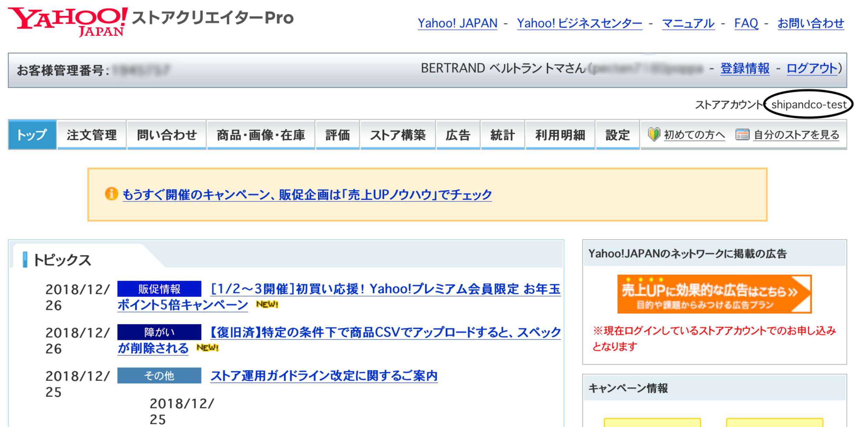Select the 利用明細 tab

560,135
